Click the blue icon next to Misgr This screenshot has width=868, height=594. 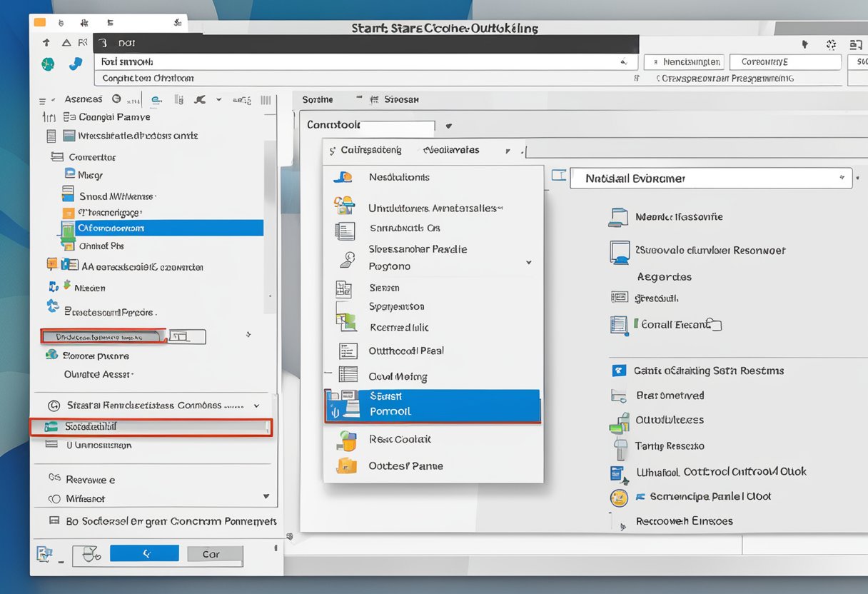click(x=70, y=173)
